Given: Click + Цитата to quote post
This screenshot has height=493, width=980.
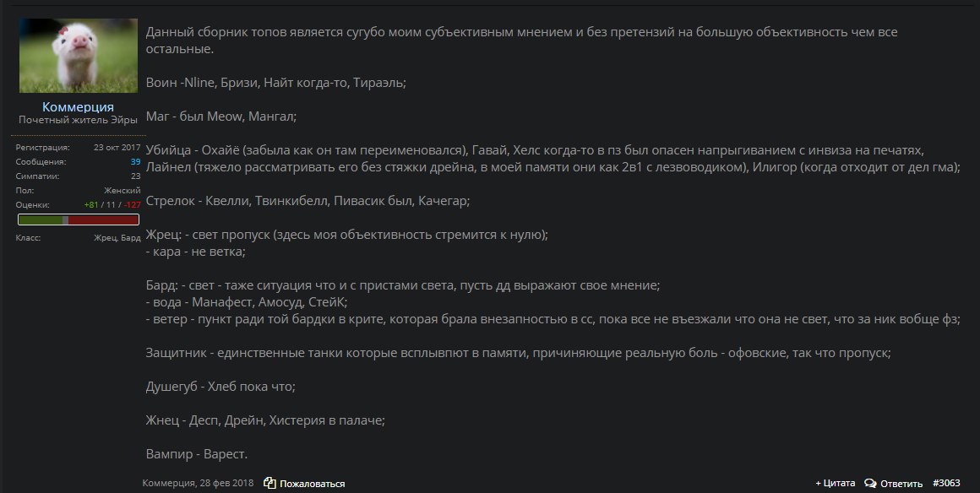Looking at the screenshot, I should pos(835,483).
